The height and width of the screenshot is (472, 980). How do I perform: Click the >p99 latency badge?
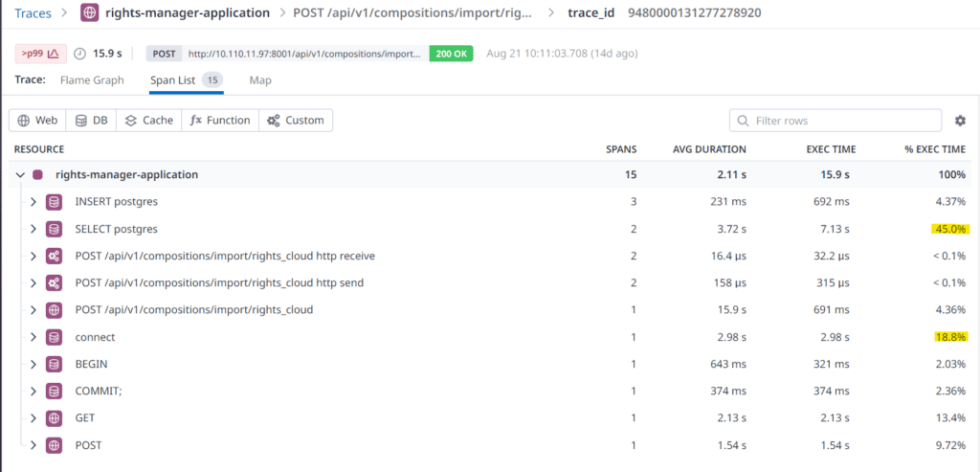click(x=40, y=54)
